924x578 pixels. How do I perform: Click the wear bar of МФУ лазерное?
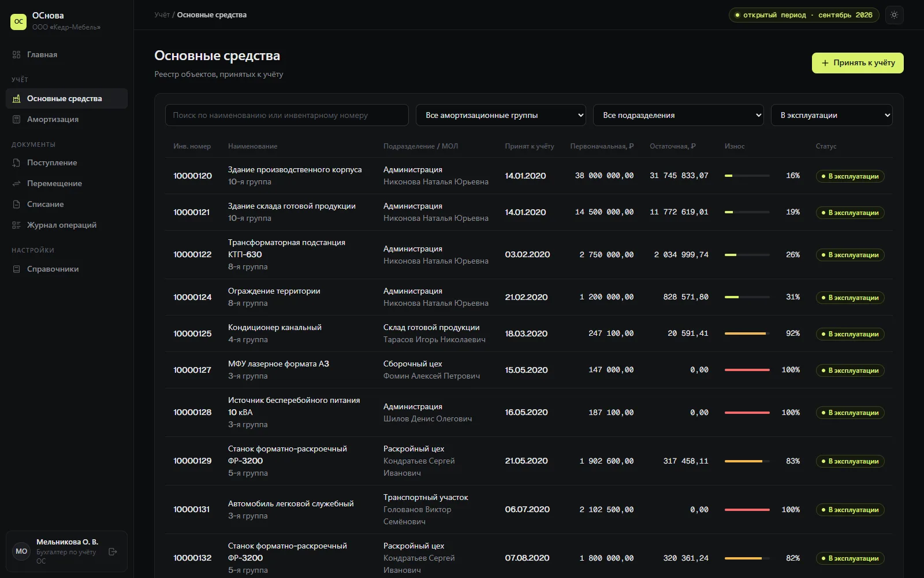tap(747, 370)
